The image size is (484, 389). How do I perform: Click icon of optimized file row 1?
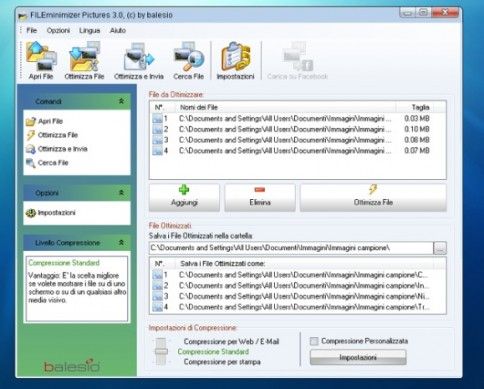[x=157, y=275]
